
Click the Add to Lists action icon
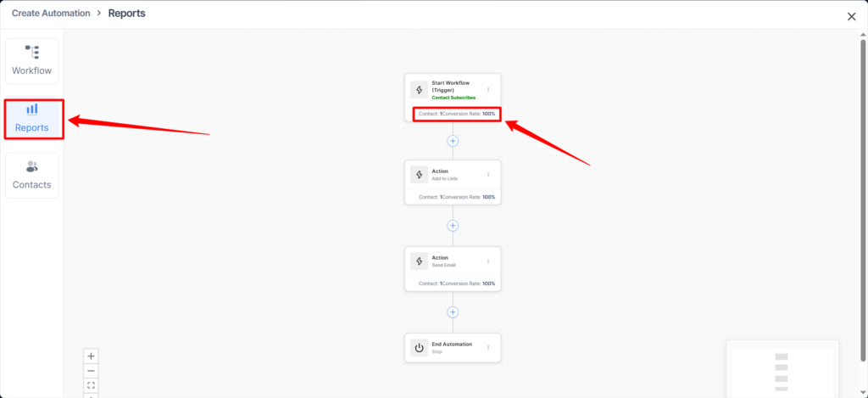pos(420,175)
